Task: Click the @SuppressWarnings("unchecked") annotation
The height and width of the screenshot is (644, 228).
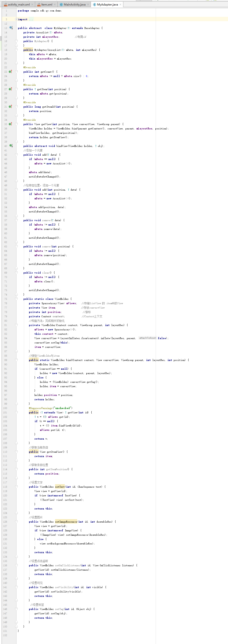Action: tap(51, 408)
